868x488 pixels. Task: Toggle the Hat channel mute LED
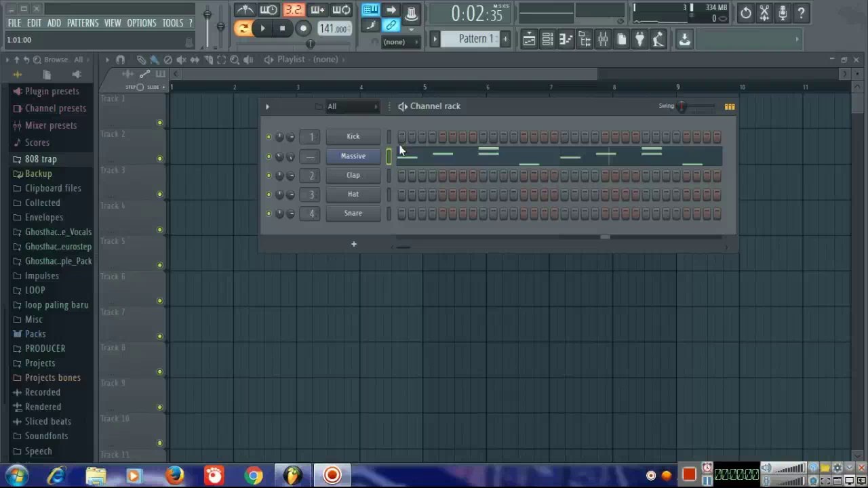(x=269, y=195)
